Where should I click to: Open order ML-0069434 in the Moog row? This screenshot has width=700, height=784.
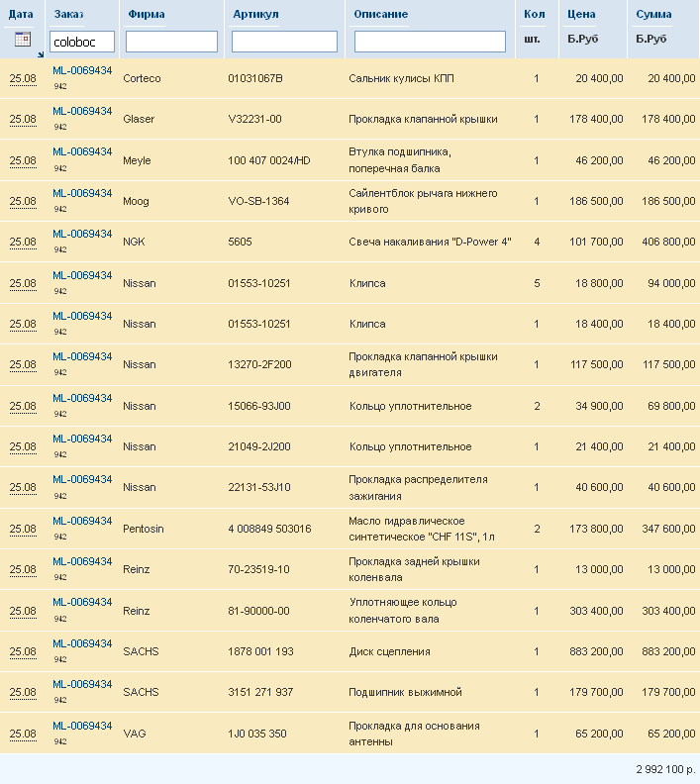coord(82,193)
